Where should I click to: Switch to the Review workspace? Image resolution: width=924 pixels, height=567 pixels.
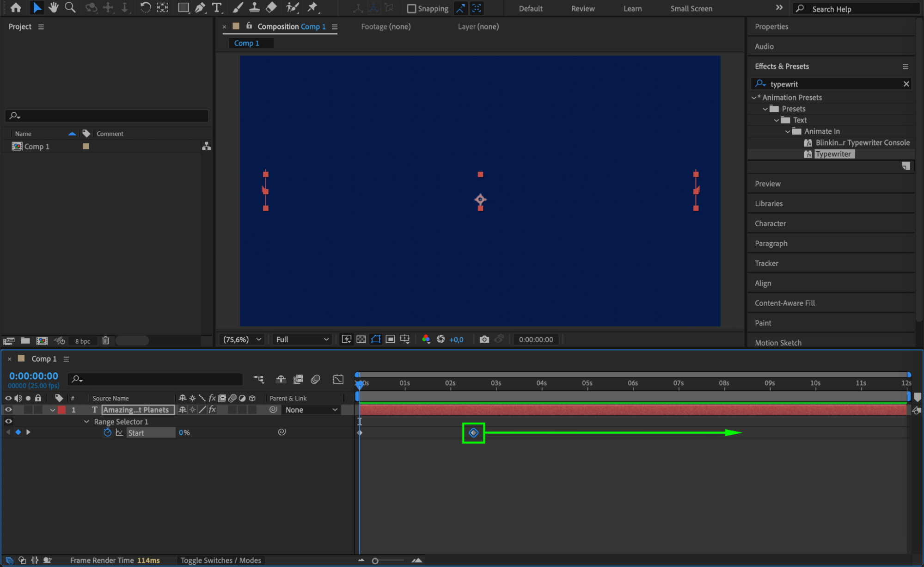pos(582,9)
